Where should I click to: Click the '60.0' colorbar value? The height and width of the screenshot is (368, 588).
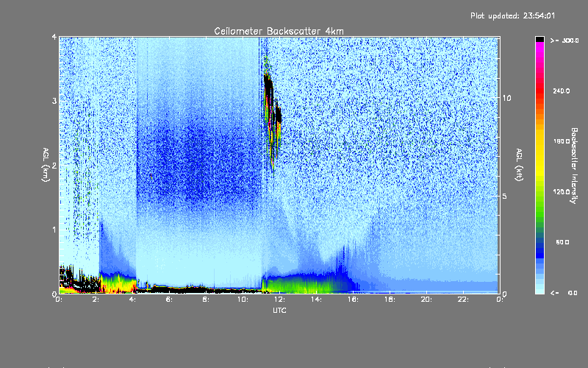pos(562,242)
